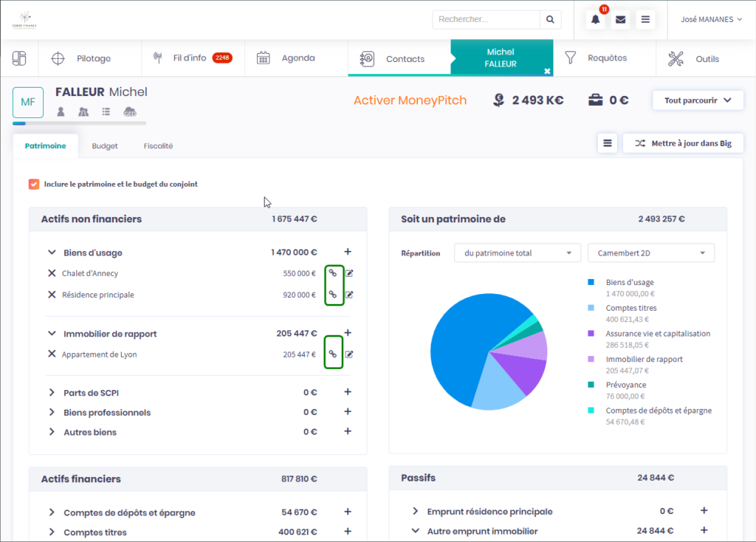Switch to the Budget tab
This screenshot has height=542, width=756.
[105, 146]
